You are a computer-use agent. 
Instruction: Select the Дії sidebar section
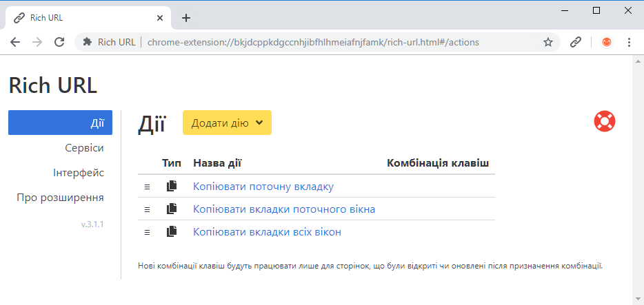point(61,123)
